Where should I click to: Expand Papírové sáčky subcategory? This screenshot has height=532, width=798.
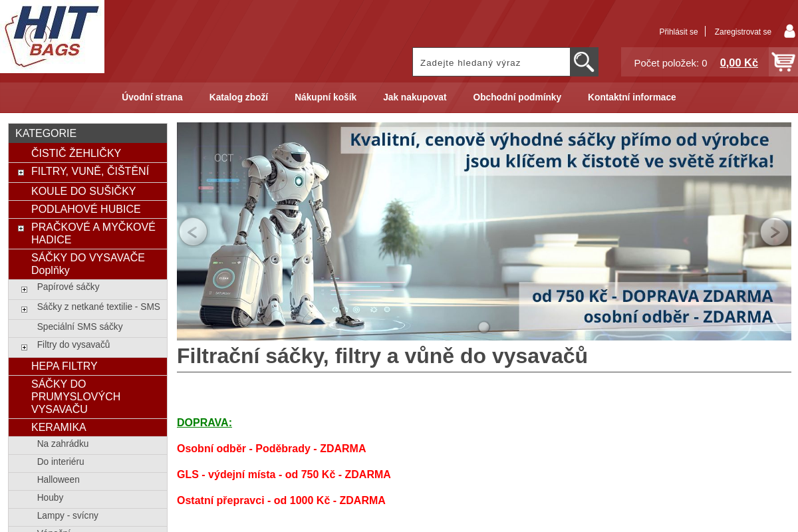24,289
